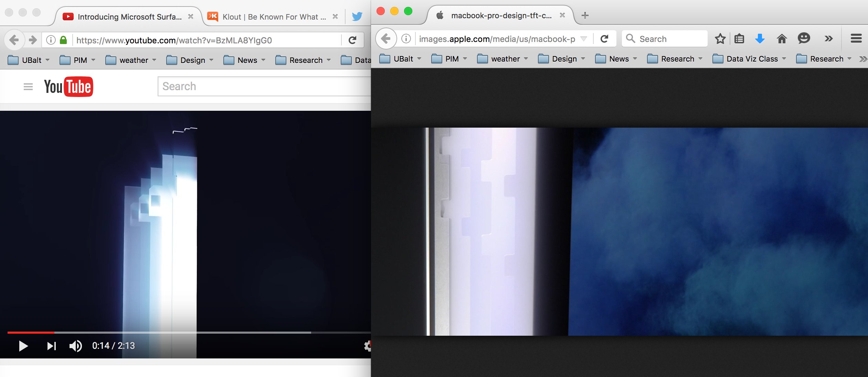Open the YouTube hamburger guide menu
This screenshot has height=377, width=868.
click(28, 87)
